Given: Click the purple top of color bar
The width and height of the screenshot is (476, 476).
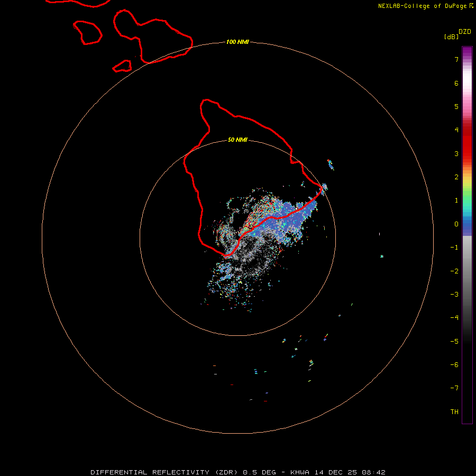Looking at the screenshot, I should (x=467, y=52).
